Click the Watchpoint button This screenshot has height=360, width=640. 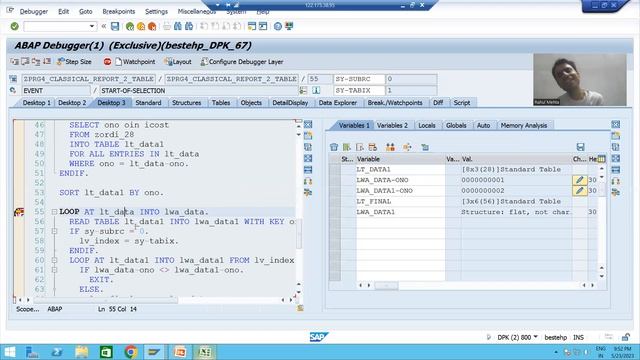click(135, 62)
